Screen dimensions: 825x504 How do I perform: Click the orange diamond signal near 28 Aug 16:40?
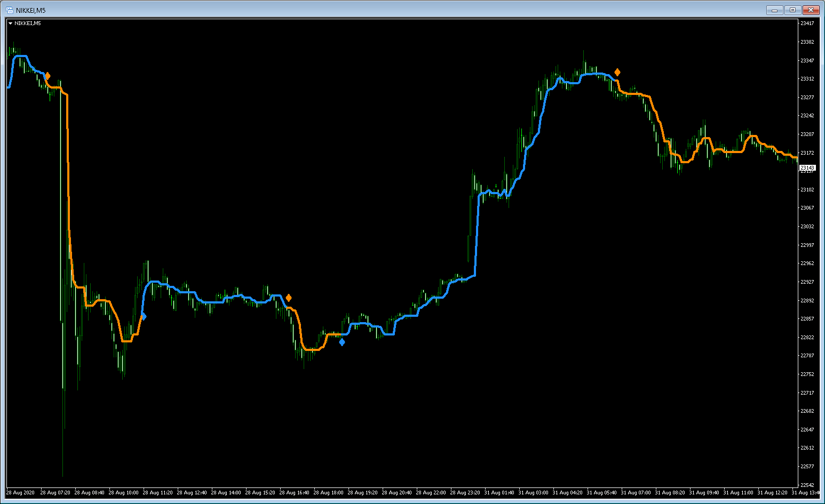tap(289, 298)
